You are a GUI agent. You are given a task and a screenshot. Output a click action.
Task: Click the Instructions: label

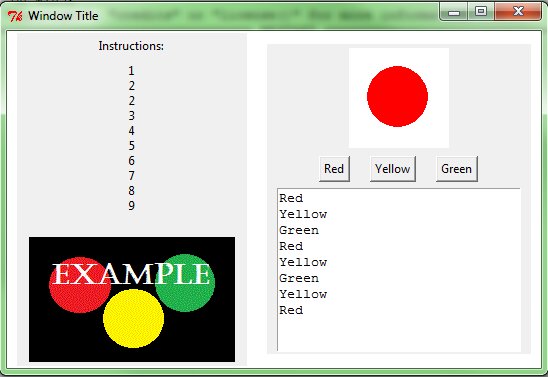coord(131,46)
